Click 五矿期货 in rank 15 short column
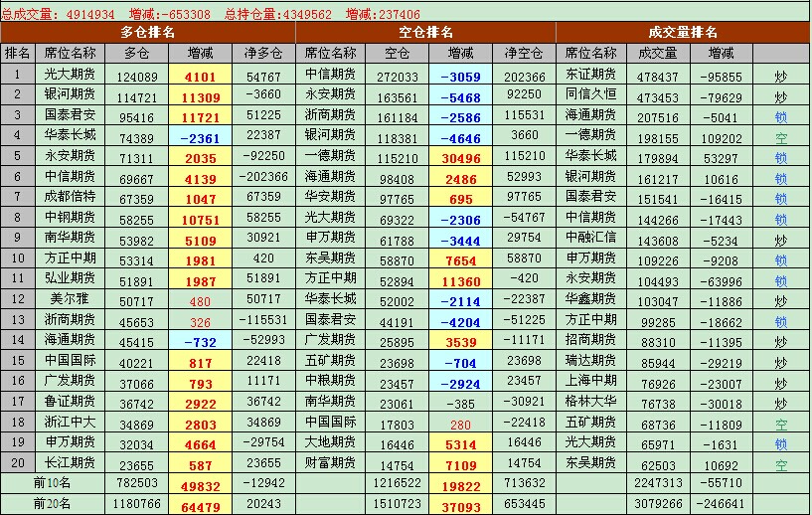The height and width of the screenshot is (515, 812). 330,360
